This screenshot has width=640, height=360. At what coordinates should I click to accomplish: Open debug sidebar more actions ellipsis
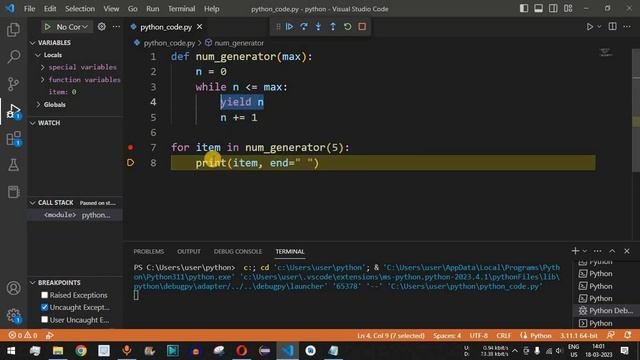point(116,27)
